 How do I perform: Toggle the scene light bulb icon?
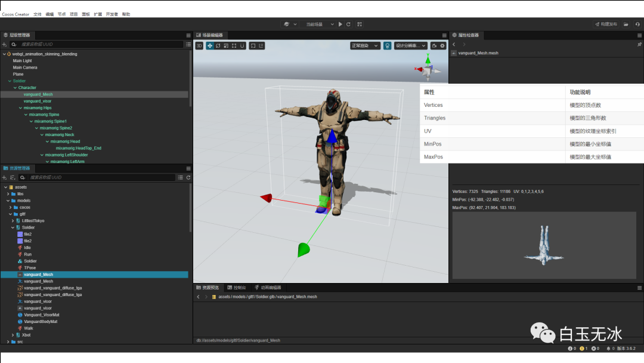[x=387, y=45]
